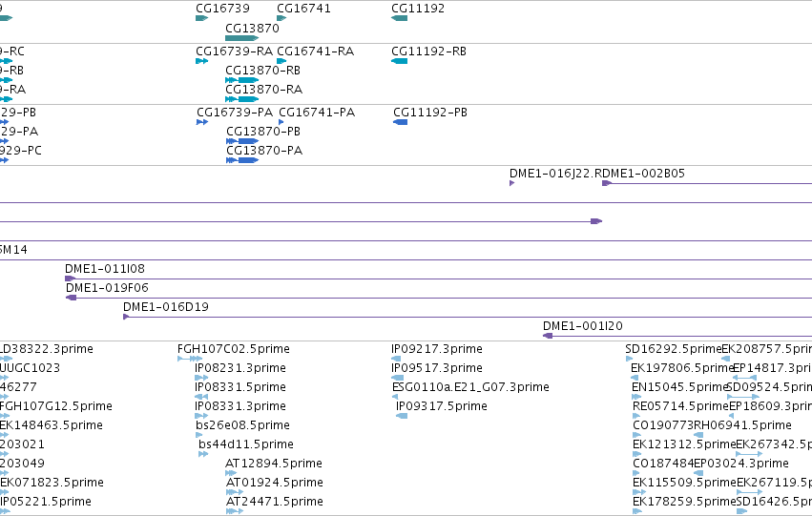The height and width of the screenshot is (516, 812).
Task: Click the EN15045.5prime EST label
Action: tap(680, 387)
